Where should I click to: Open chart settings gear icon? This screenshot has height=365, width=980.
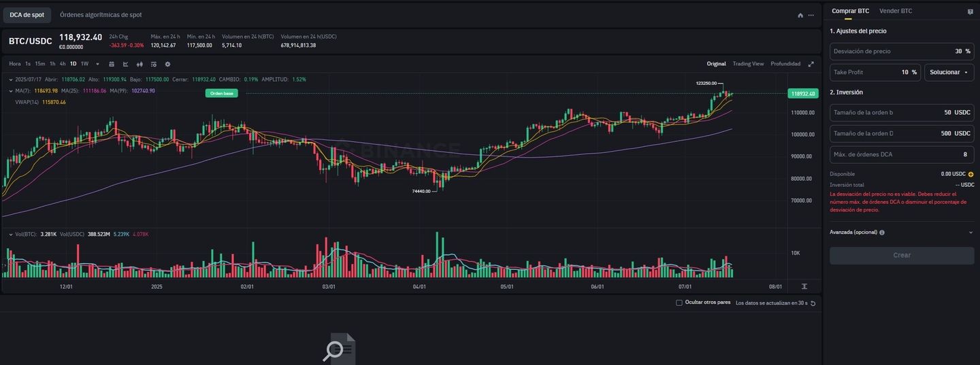tap(167, 64)
